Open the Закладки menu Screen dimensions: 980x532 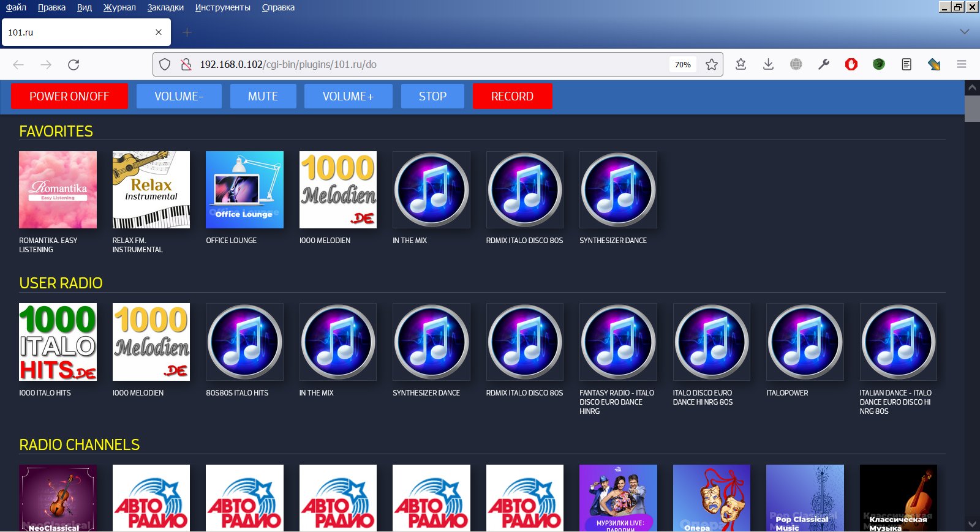point(165,7)
